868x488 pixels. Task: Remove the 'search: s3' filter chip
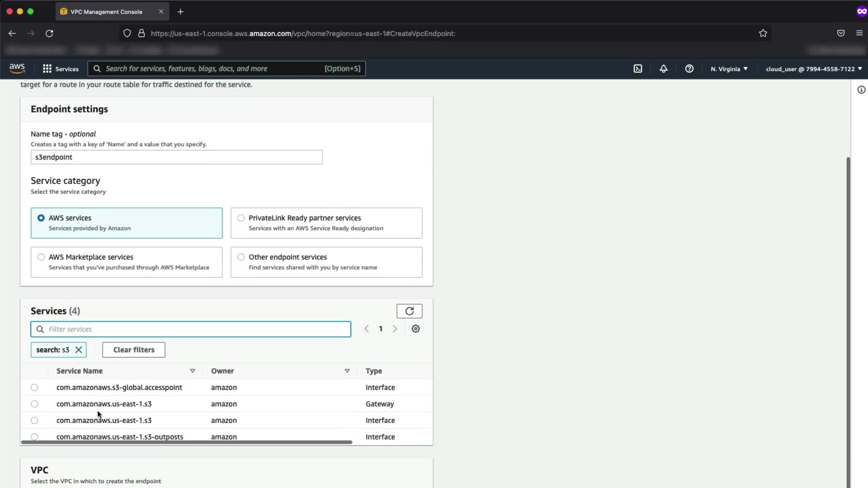79,350
